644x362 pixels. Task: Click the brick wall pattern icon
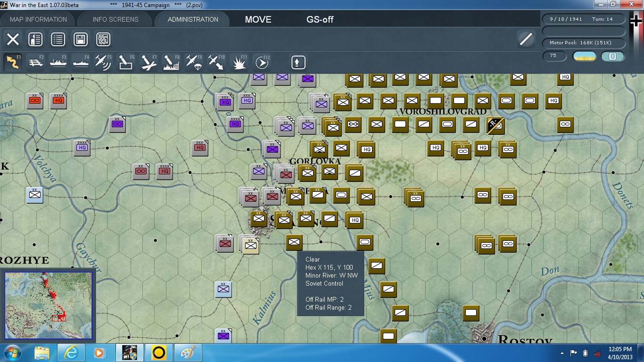pyautogui.click(x=103, y=39)
